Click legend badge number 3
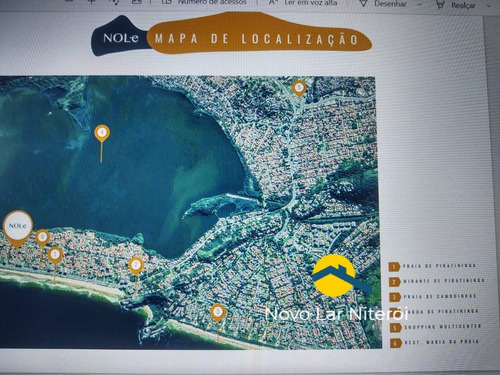This screenshot has height=375, width=500. point(395,297)
